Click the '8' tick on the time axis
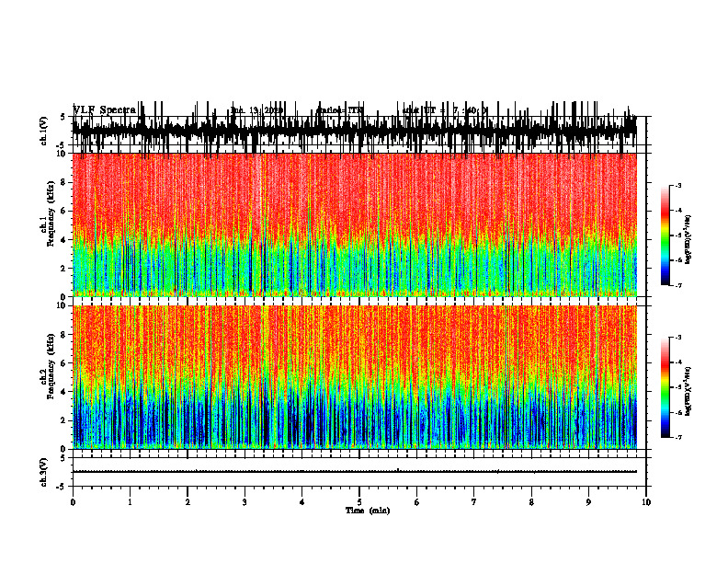The height and width of the screenshot is (563, 728). pos(531,502)
